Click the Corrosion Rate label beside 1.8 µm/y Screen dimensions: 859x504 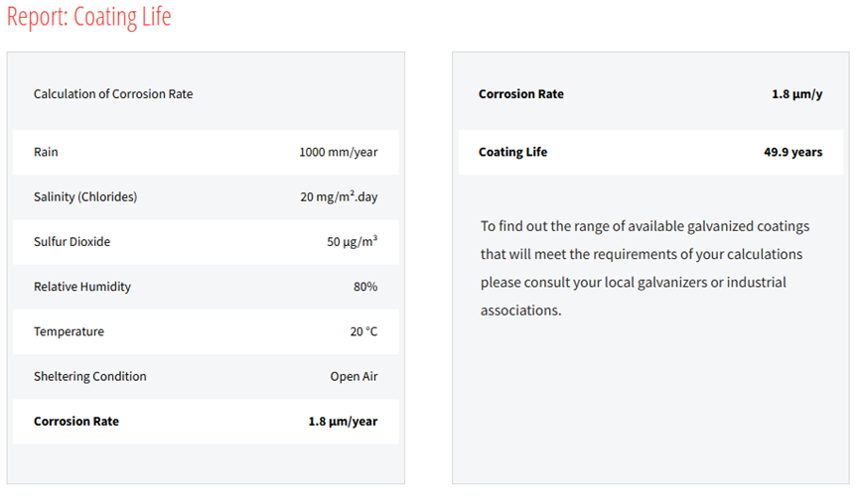pos(520,94)
